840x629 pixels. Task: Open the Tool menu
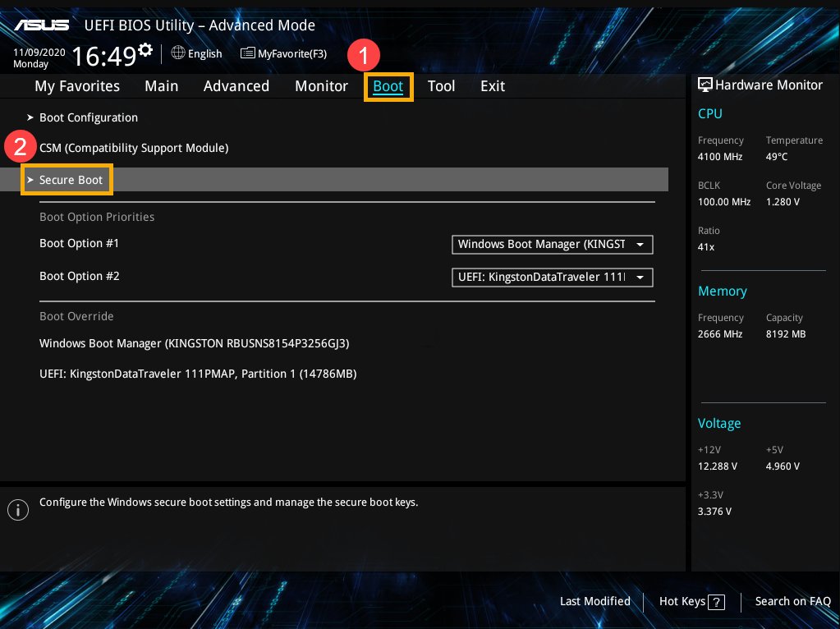pos(441,86)
